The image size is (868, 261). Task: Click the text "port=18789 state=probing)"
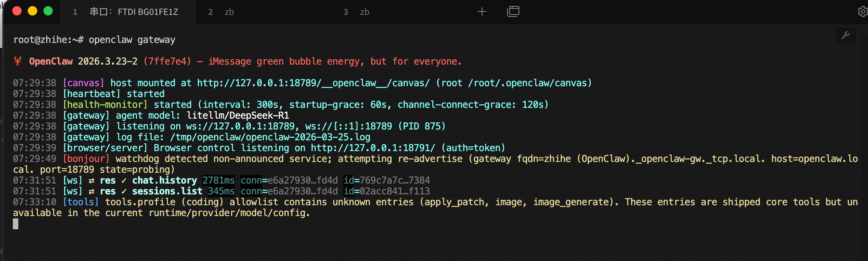(x=108, y=170)
